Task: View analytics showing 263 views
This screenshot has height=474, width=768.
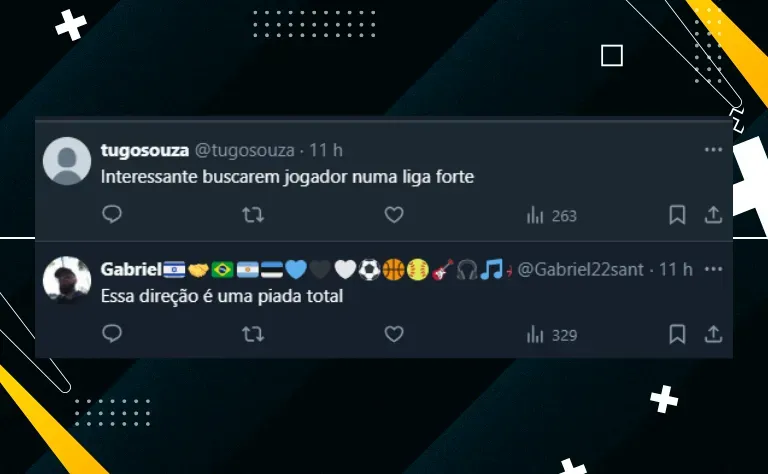Action: [x=552, y=215]
